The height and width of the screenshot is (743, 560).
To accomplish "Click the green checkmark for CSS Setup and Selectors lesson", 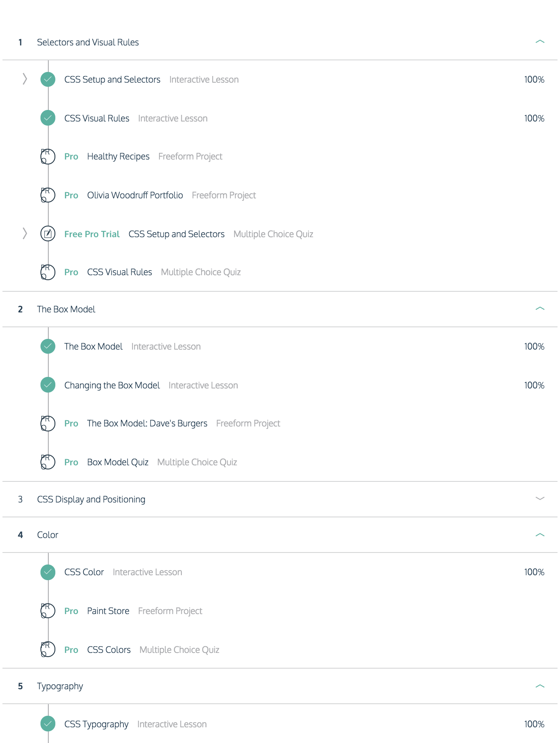I will [x=48, y=79].
